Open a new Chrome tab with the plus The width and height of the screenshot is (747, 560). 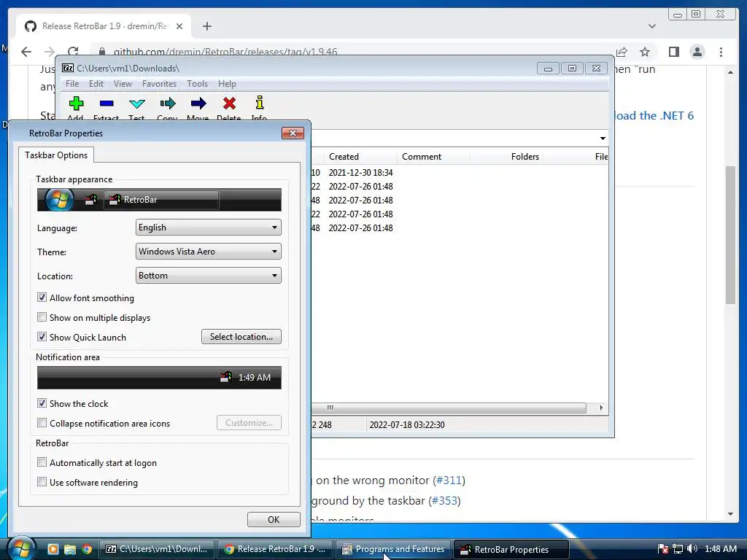pyautogui.click(x=206, y=26)
